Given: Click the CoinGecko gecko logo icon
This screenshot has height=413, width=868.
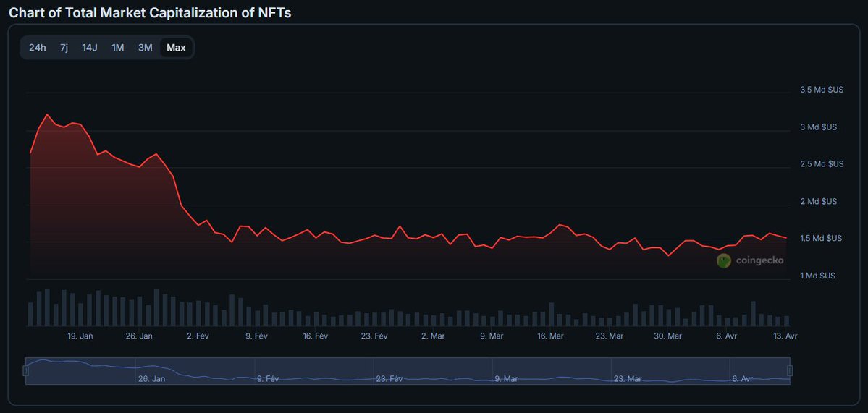Looking at the screenshot, I should 723,261.
